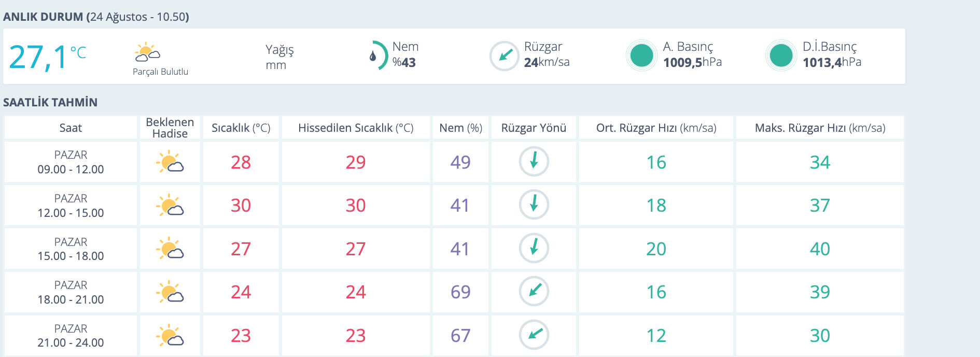Click the Rüzgar Yönü column header
This screenshot has height=357, width=980.
coord(534,128)
